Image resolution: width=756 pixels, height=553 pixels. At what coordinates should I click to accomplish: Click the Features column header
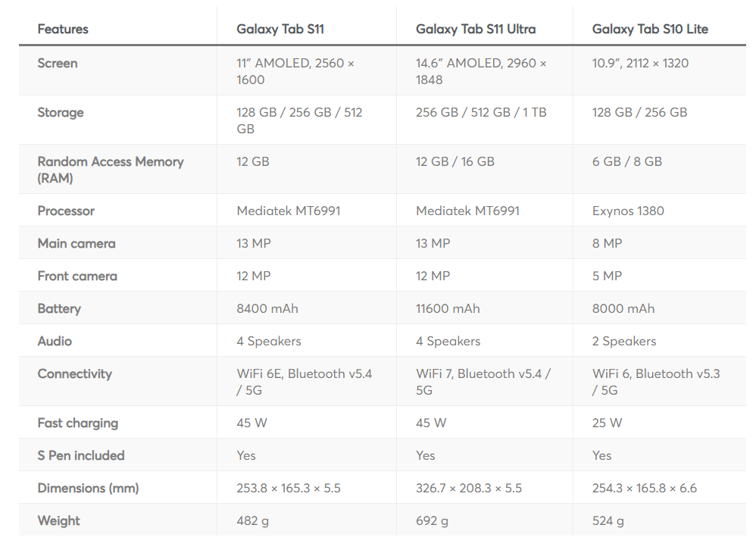coord(63,29)
